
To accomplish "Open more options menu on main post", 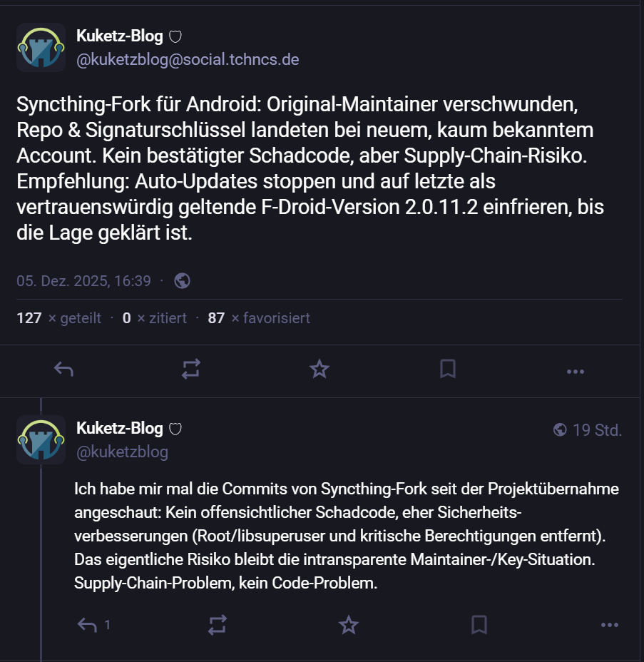I will pos(576,371).
